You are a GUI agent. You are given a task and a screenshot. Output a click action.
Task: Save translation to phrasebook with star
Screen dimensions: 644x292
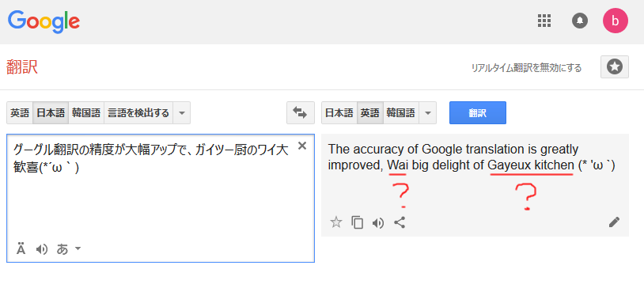click(336, 222)
